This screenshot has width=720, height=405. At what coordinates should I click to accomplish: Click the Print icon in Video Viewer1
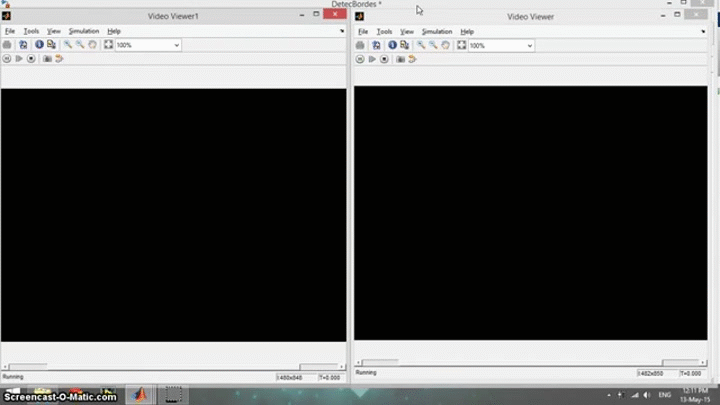(x=7, y=45)
